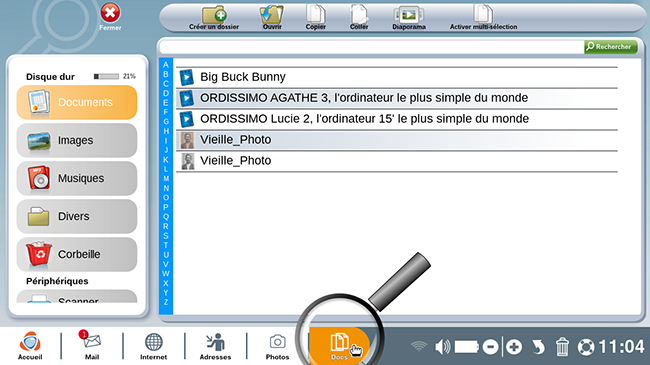650x365 pixels.
Task: Click the highlighted Vieille_Photo thumbnail
Action: pos(187,140)
